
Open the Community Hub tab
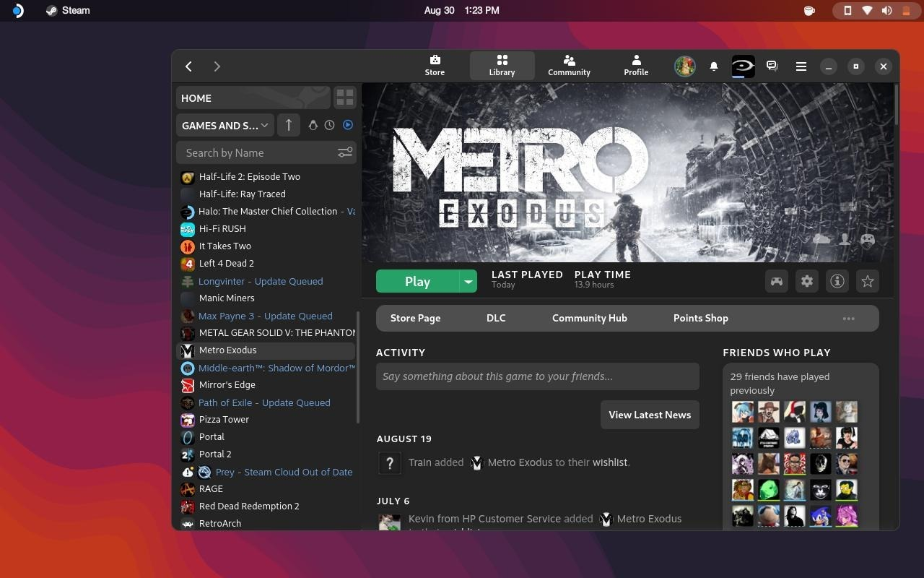[589, 318]
